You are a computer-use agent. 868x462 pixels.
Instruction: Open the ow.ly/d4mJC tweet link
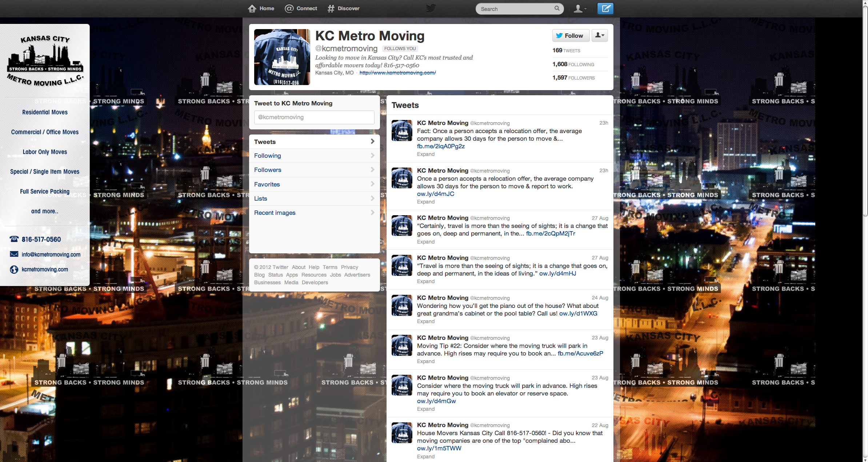tap(435, 194)
